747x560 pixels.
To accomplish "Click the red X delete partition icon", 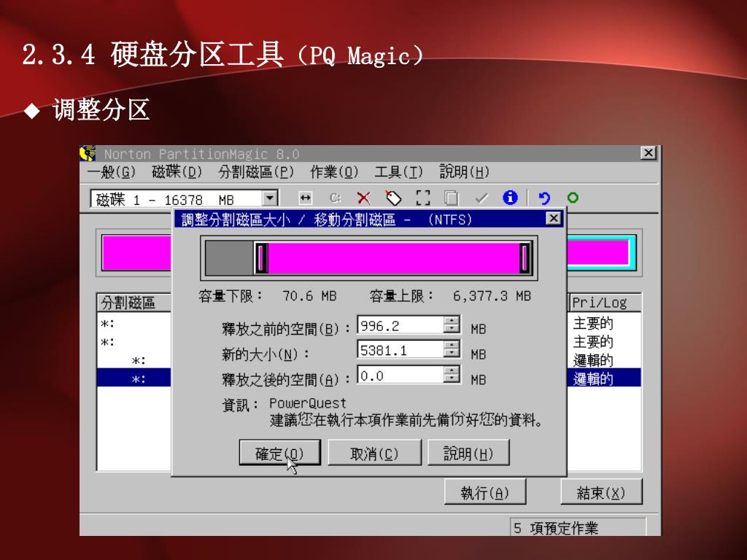I will click(363, 198).
